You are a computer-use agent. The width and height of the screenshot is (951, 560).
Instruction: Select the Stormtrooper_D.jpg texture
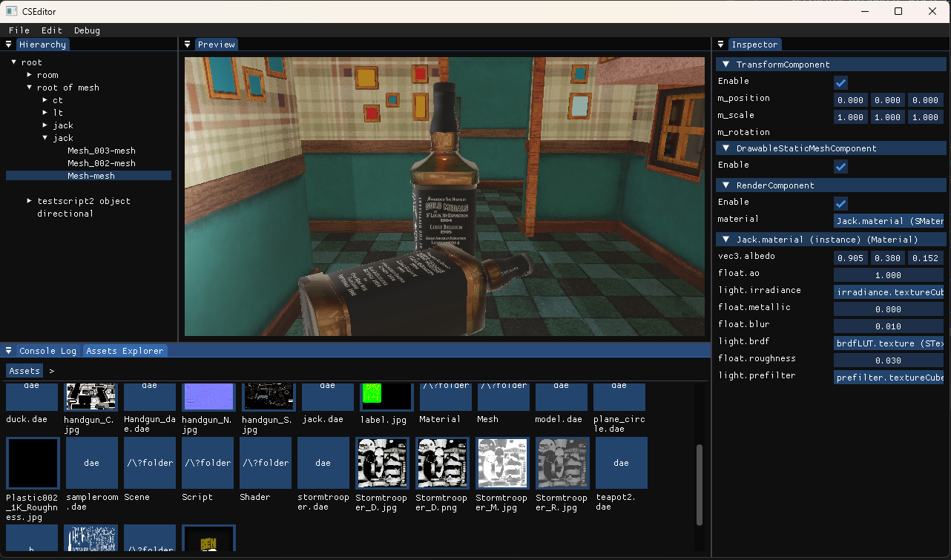381,463
